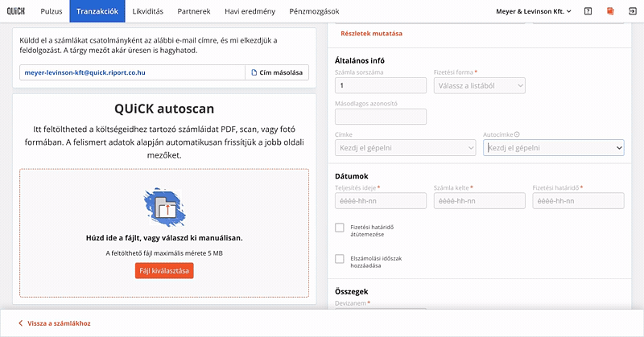Click the Autocímke info icon
Image resolution: width=644 pixels, height=337 pixels.
(517, 134)
